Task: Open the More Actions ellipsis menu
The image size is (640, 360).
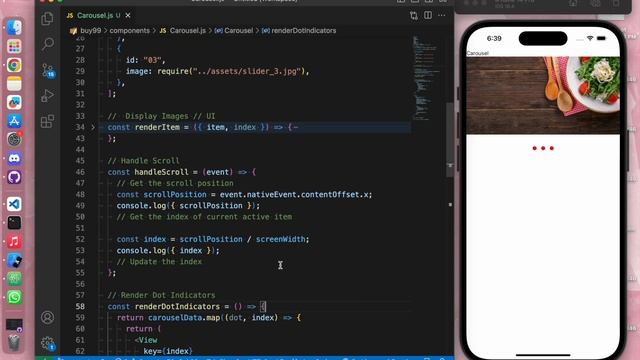Action: tap(442, 16)
